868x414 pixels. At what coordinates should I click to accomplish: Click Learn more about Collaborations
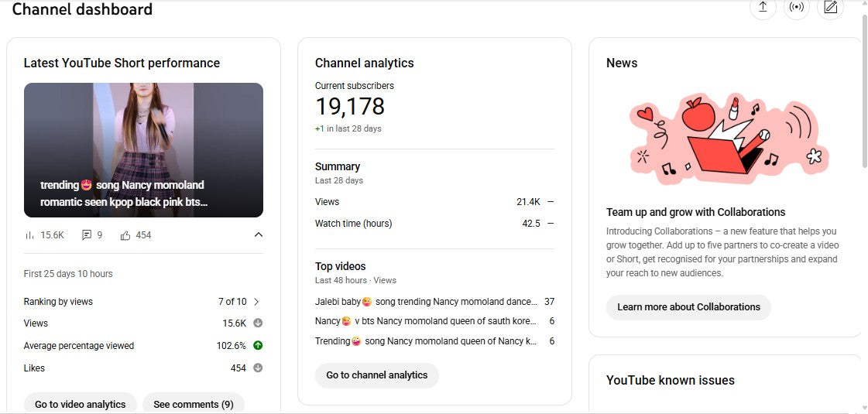688,307
